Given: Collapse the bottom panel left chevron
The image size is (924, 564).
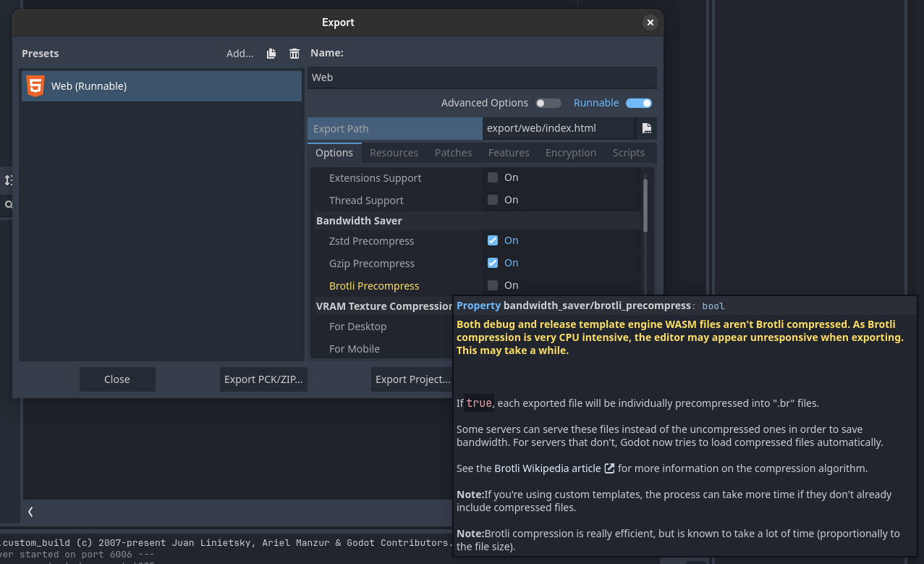Looking at the screenshot, I should tap(30, 512).
